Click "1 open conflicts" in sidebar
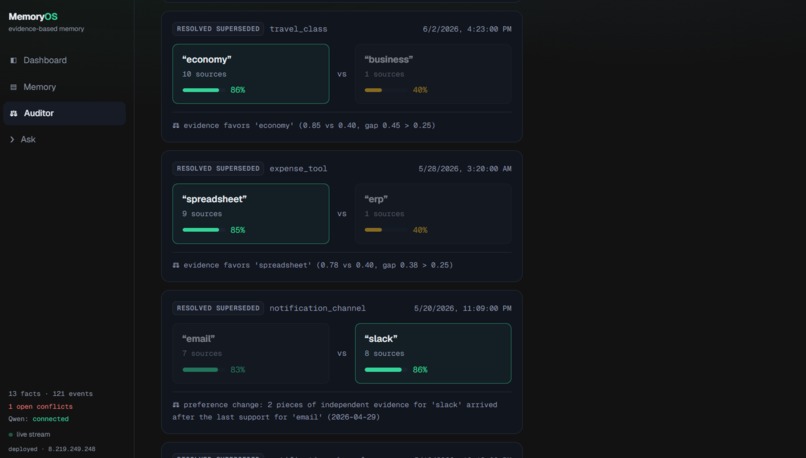This screenshot has height=458, width=806. tap(41, 407)
